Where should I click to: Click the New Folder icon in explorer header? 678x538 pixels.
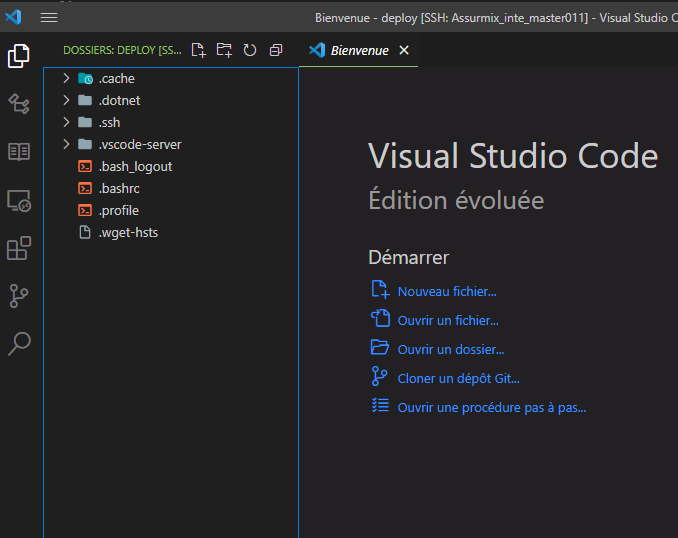(224, 50)
